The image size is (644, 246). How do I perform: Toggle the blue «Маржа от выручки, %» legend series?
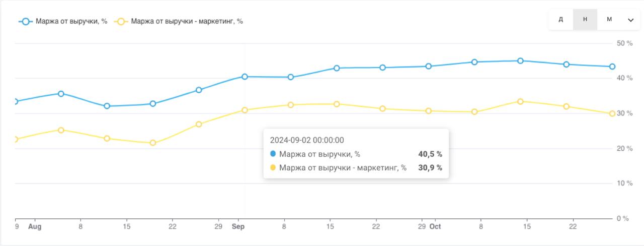pos(71,22)
